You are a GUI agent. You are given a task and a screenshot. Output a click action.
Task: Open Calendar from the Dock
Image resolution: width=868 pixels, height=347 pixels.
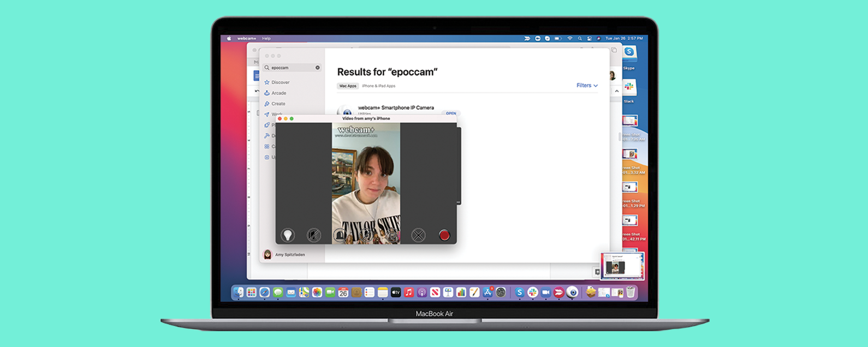343,292
